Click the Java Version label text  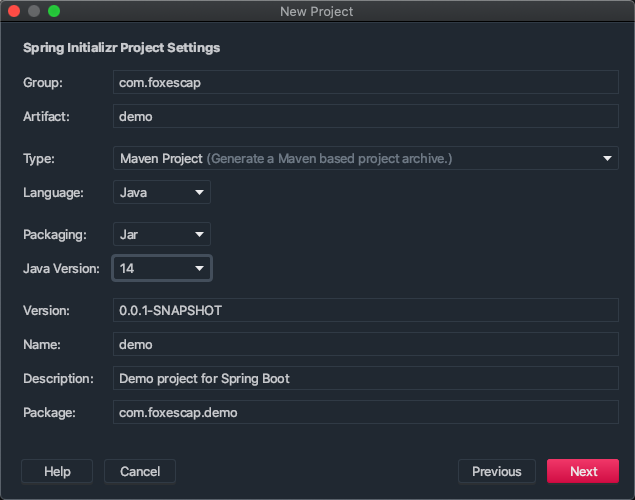point(61,268)
